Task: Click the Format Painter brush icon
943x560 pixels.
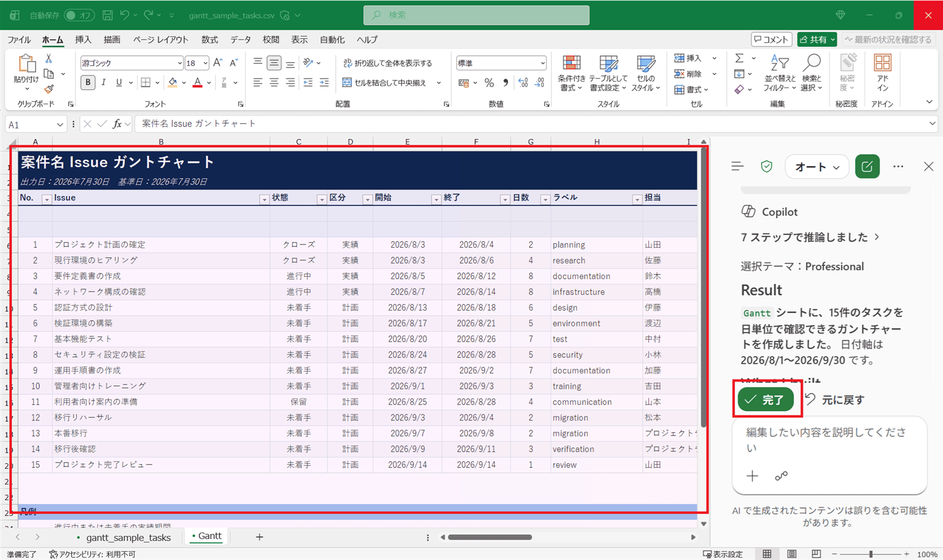Action: (x=48, y=89)
